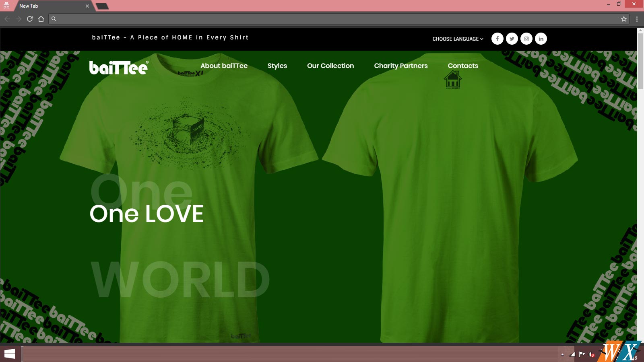Click the baiTTee logo in header
644x362 pixels.
tap(119, 68)
